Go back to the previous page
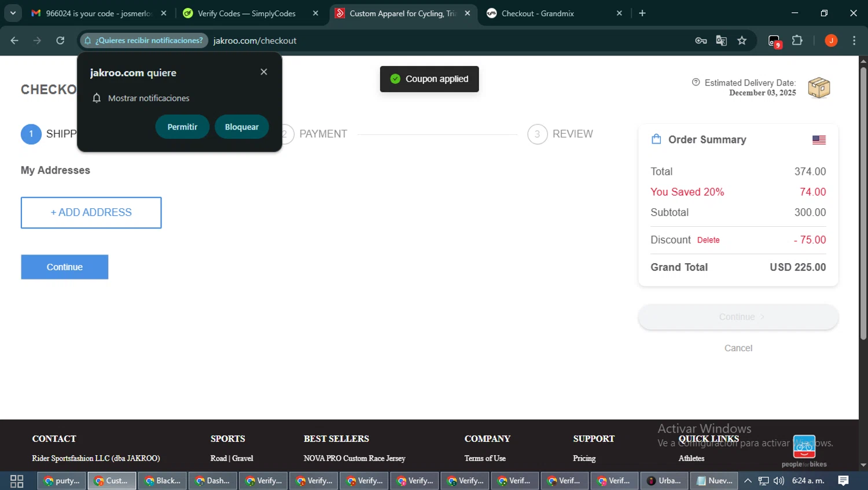 14,40
